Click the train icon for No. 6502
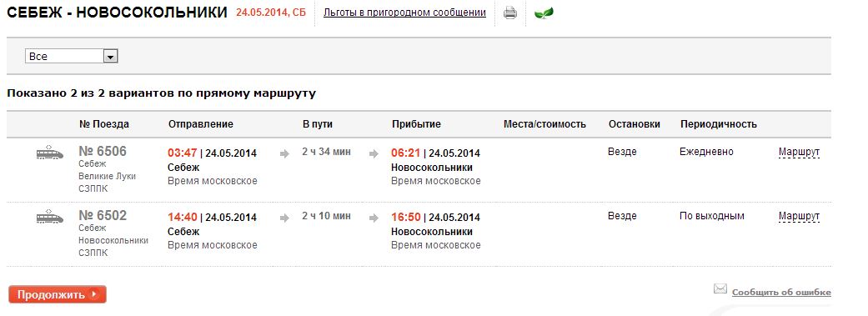This screenshot has height=316, width=868. tap(50, 216)
